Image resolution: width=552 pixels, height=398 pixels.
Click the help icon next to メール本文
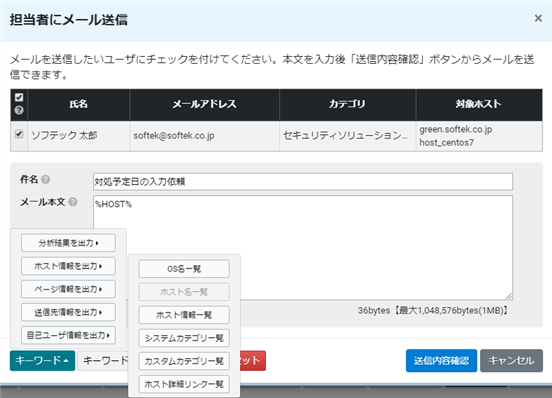[73, 202]
